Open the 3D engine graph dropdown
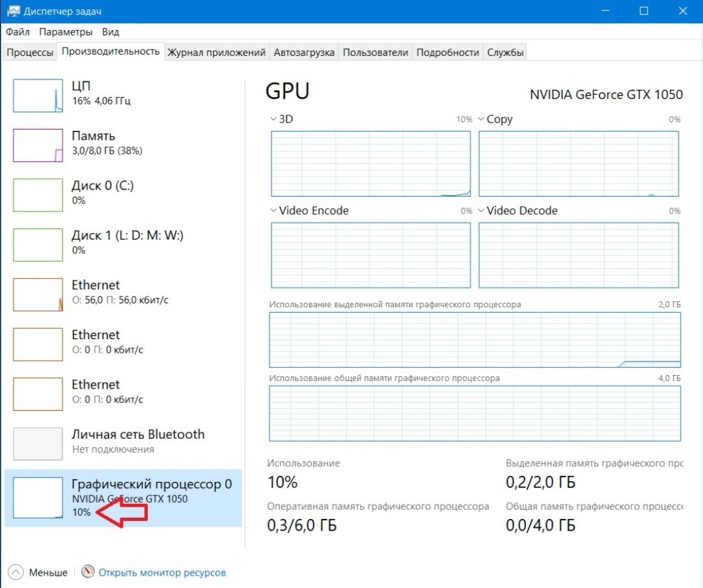This screenshot has height=588, width=703. 273,119
